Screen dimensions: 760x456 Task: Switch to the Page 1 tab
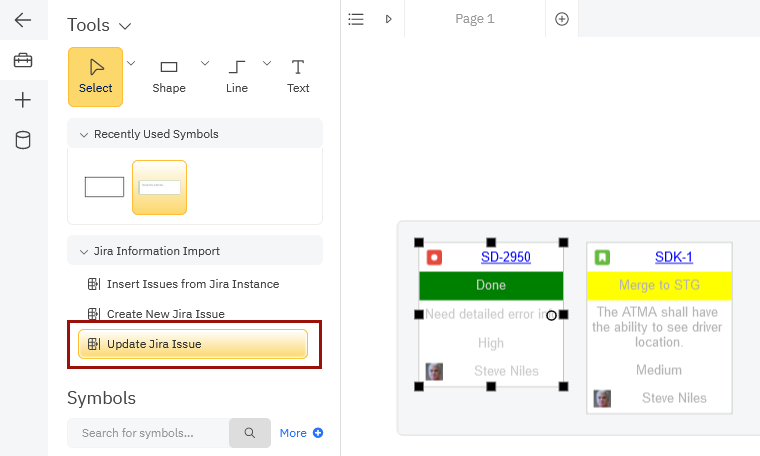474,19
